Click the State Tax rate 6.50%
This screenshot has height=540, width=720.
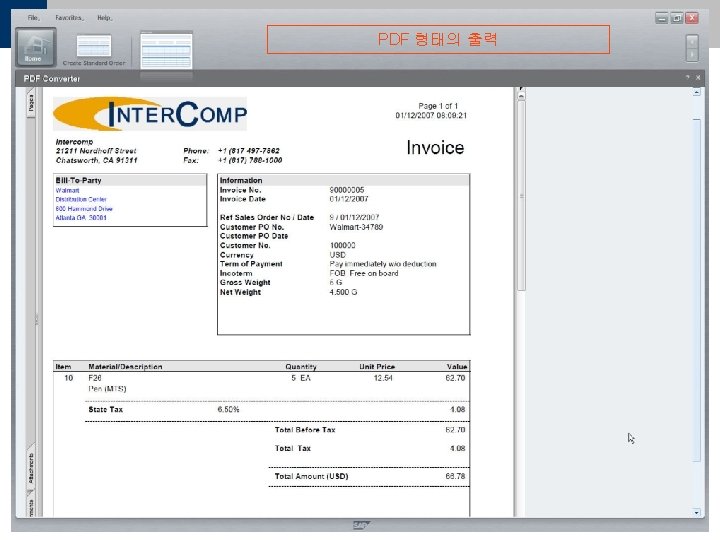click(x=228, y=409)
